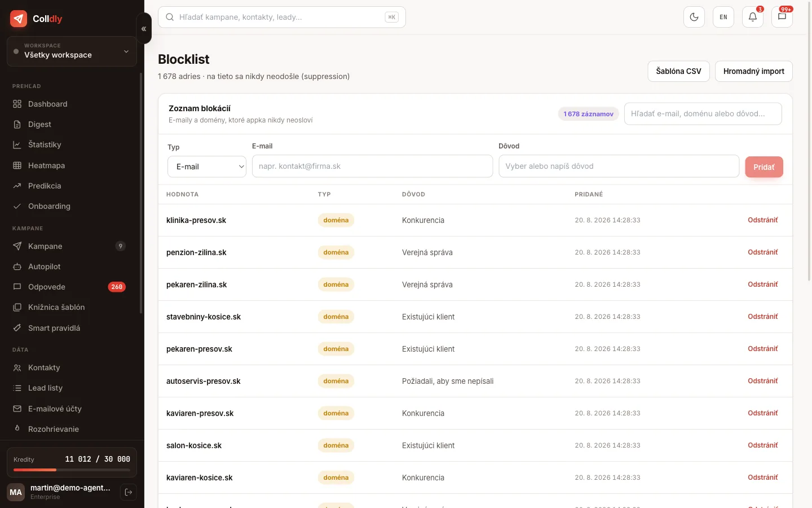The height and width of the screenshot is (508, 812).
Task: Click the Šablóna CSV button
Action: click(678, 71)
